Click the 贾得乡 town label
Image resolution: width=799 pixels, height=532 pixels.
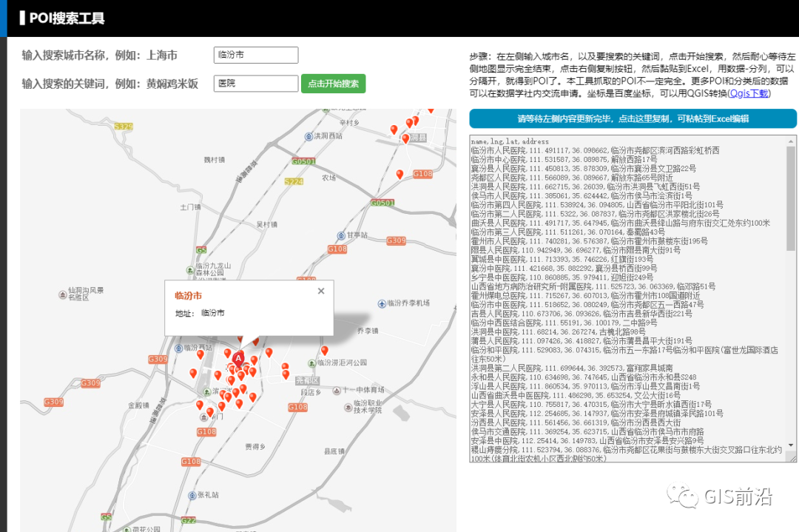tap(255, 447)
